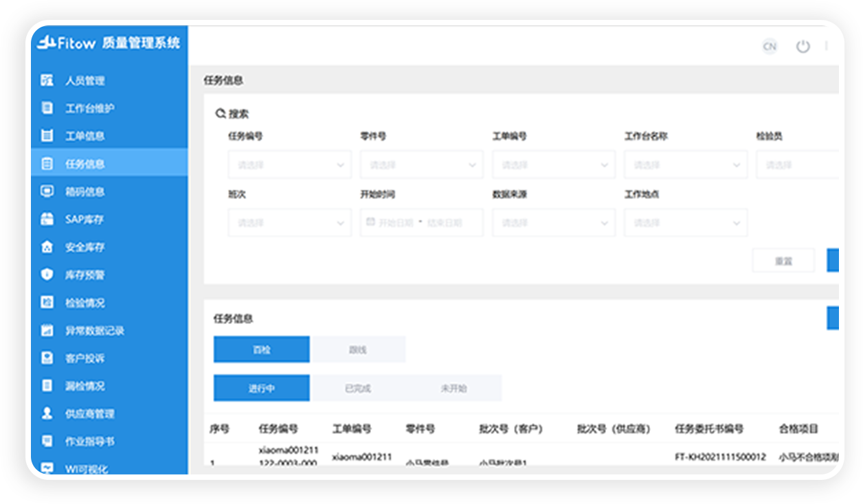Toggle the CN language switch
Viewport: 863px width, 504px height.
tap(770, 47)
